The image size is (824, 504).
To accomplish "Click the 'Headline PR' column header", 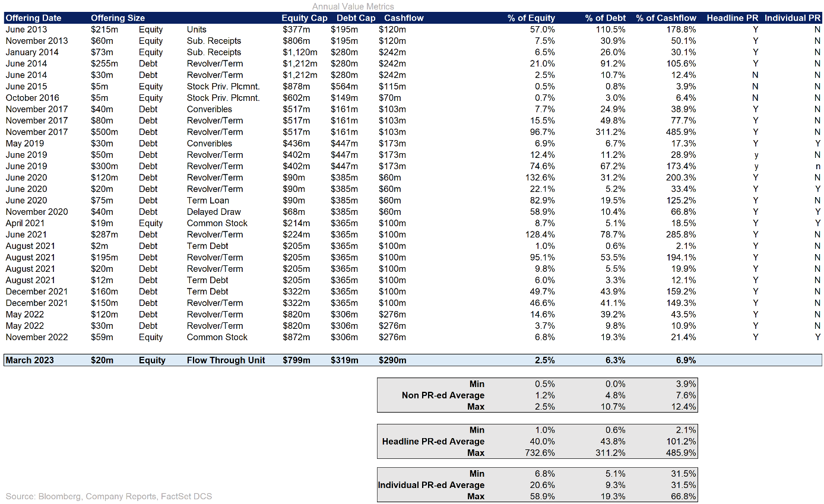I will click(x=733, y=18).
